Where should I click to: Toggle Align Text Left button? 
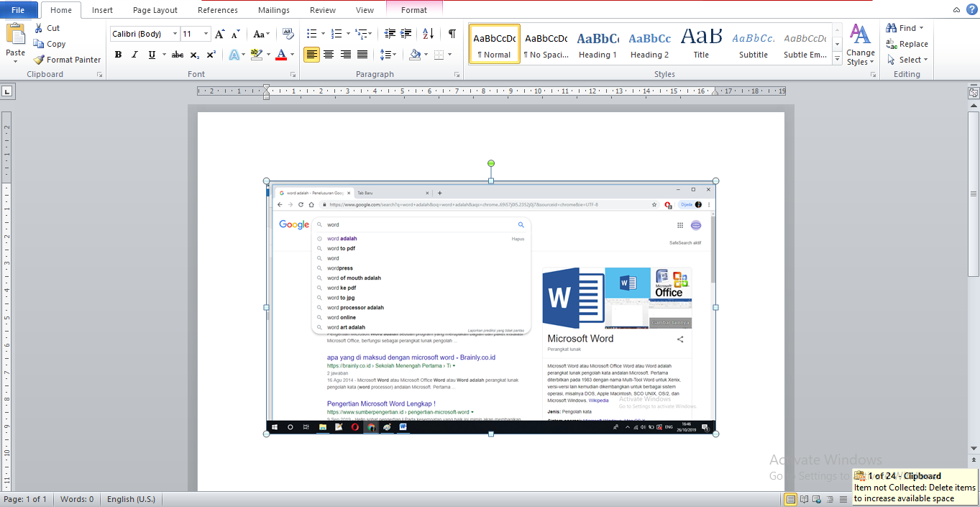click(x=312, y=55)
